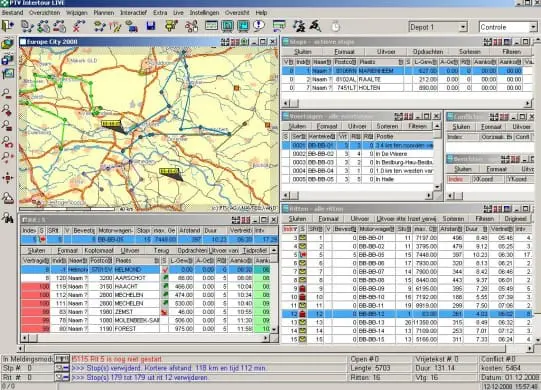Click the delete route red X icon

point(79,26)
